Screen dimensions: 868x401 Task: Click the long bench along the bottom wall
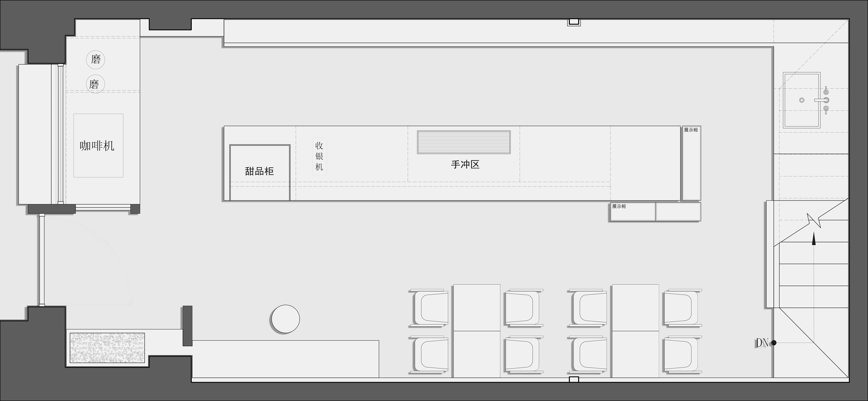click(285, 359)
